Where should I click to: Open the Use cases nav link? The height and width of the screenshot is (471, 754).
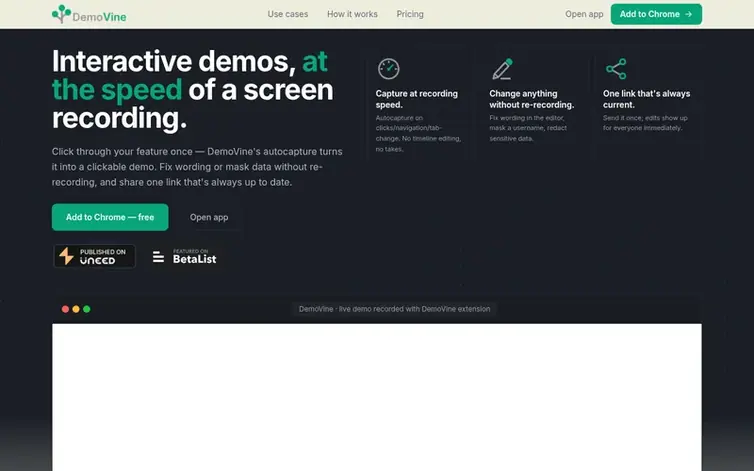coord(288,14)
